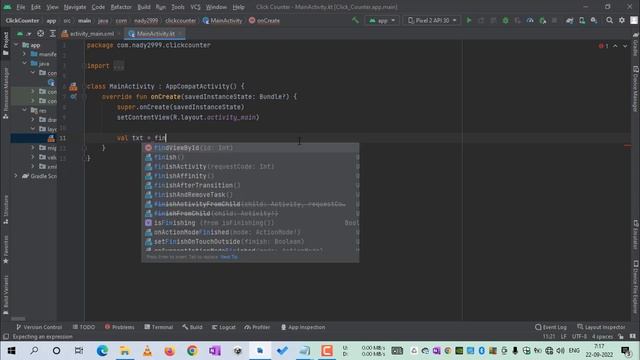Viewport: 640px width, 360px height.
Task: Collapse the app module in project tree
Action: [x=16, y=45]
